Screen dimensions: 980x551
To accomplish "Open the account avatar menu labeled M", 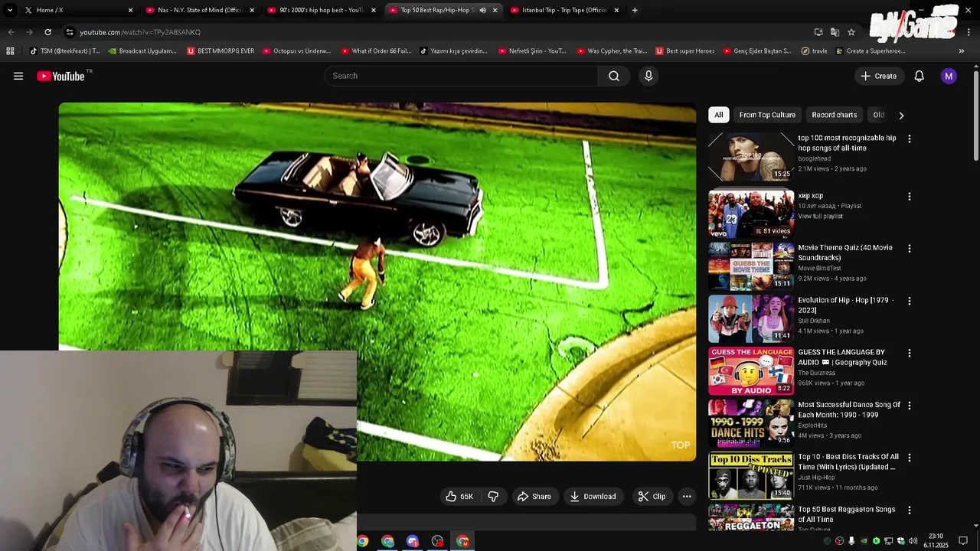I will click(x=949, y=76).
